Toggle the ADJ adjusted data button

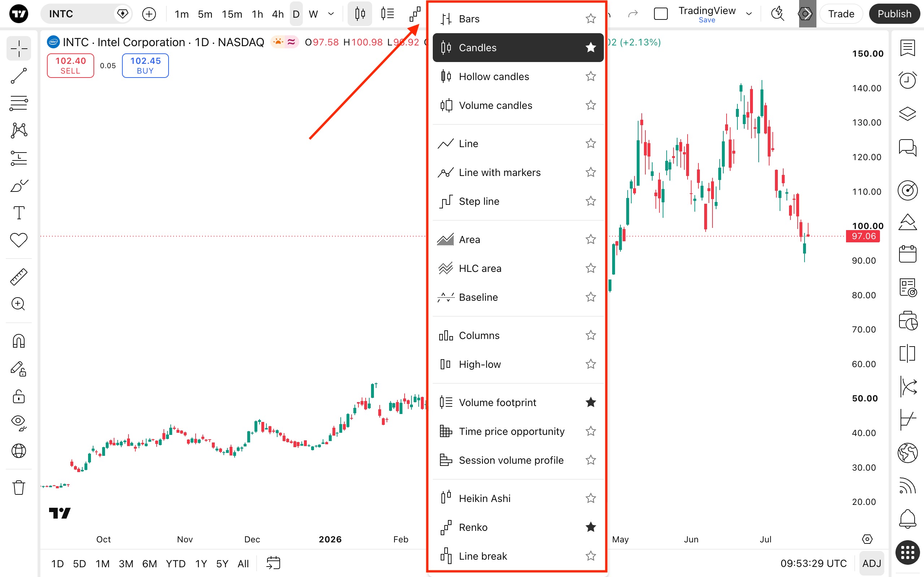pyautogui.click(x=872, y=563)
